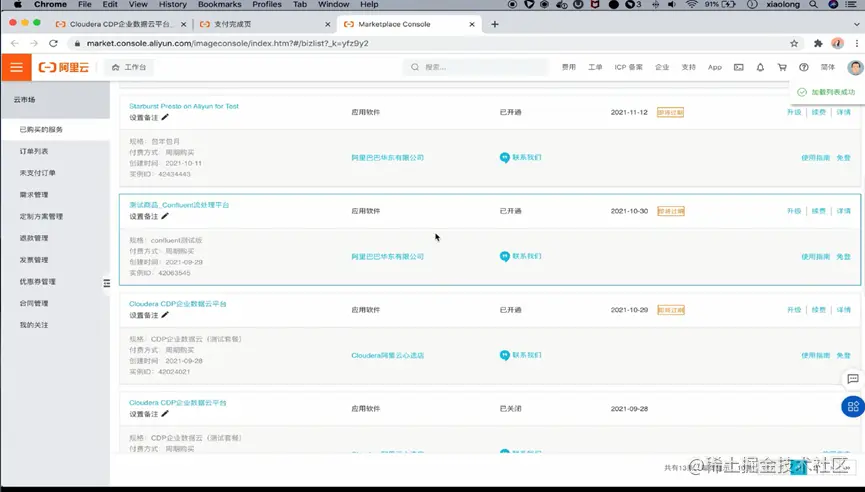Collapse the sidebar with the handle icon
The image size is (865, 492).
(x=106, y=283)
